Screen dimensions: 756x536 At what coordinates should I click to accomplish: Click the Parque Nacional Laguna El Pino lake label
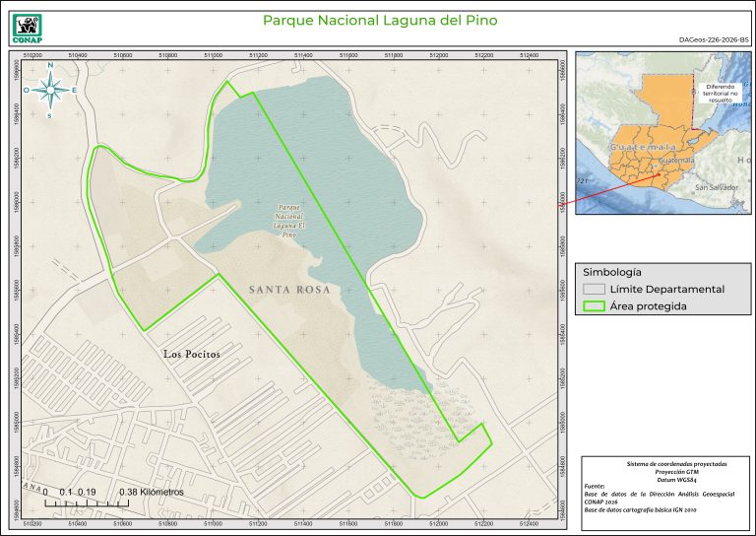pos(288,222)
